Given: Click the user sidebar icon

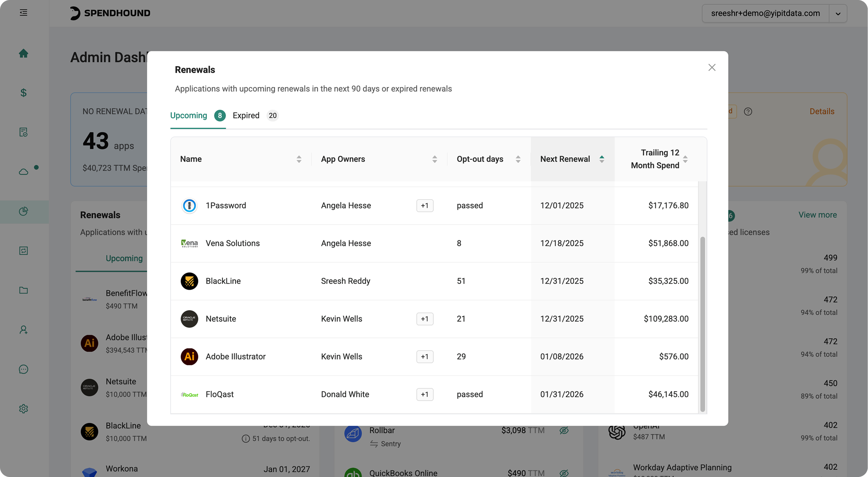Looking at the screenshot, I should 23,330.
